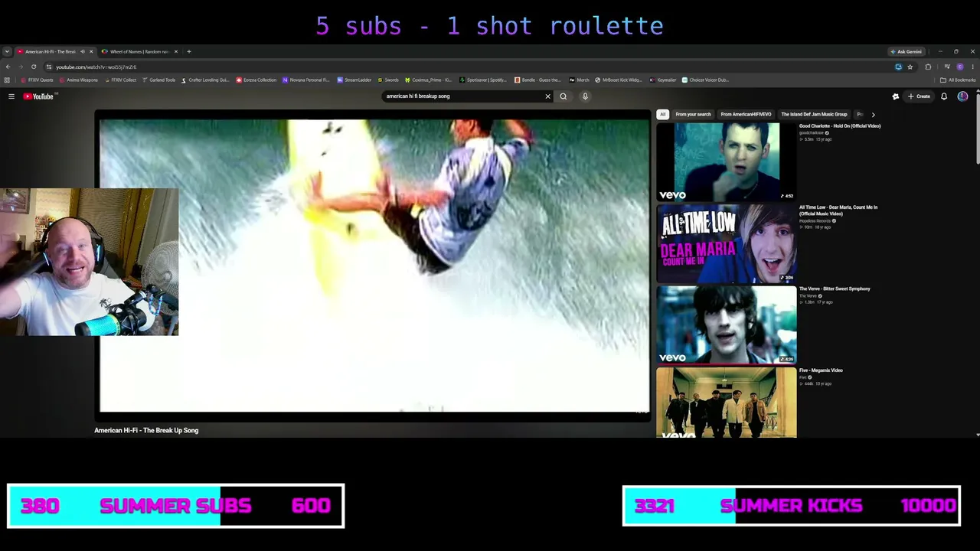Open the Garland Tools bookmark

[159, 80]
